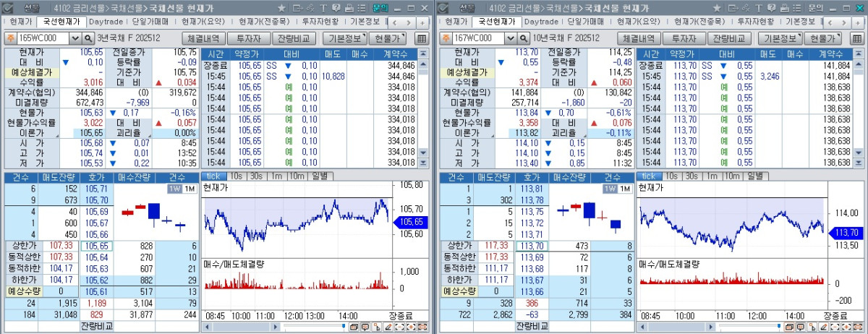
Task: Switch to 단일가매매 tab in left window
Action: click(x=150, y=22)
